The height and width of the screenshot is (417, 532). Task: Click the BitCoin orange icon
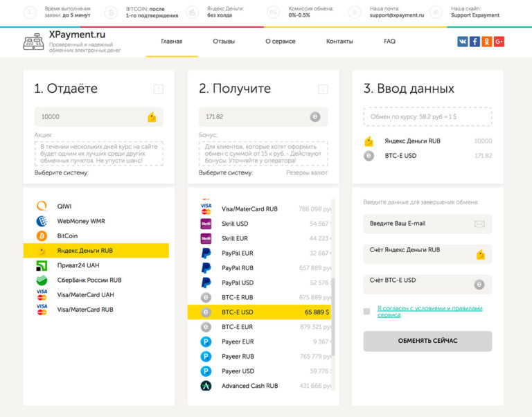coord(42,236)
